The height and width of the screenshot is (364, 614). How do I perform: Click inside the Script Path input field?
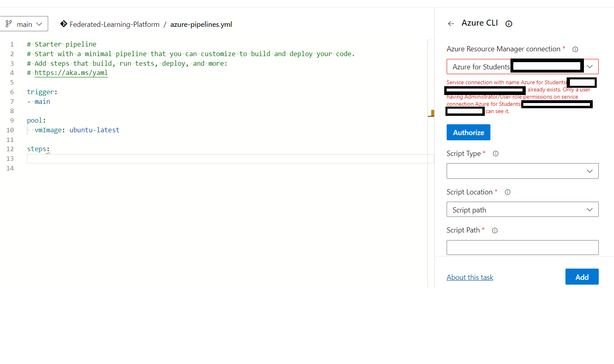point(522,247)
